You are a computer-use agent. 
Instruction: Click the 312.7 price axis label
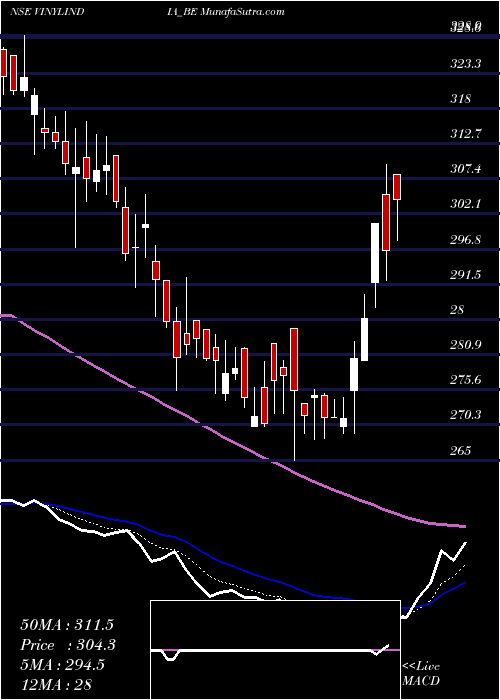click(465, 134)
